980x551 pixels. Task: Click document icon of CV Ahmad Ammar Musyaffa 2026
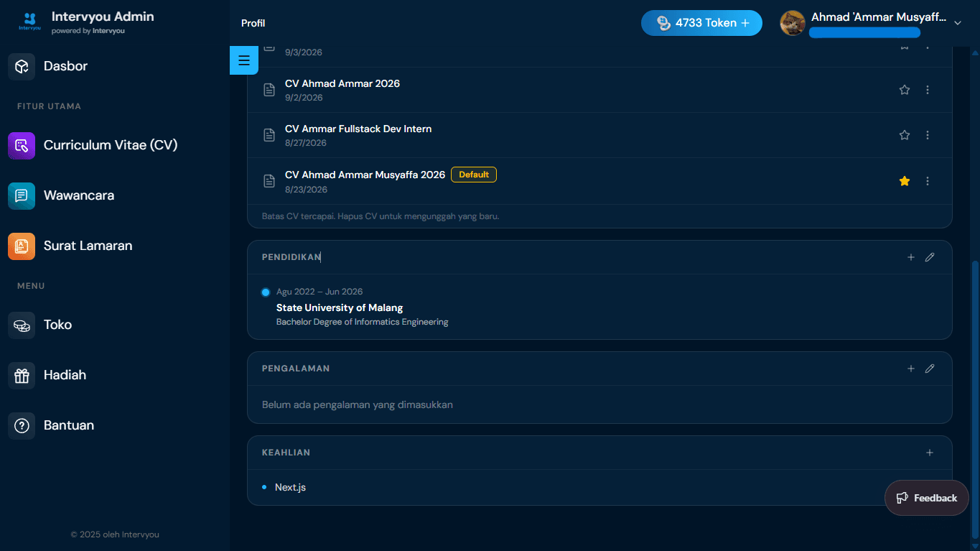point(269,181)
